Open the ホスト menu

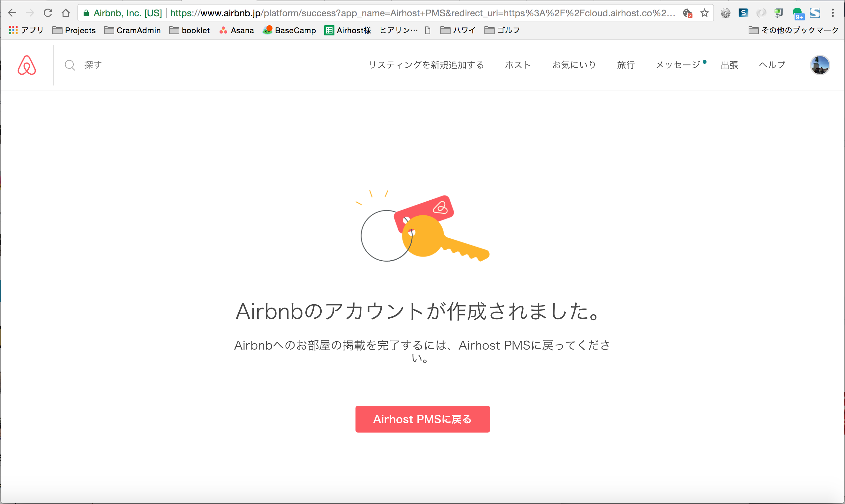[518, 65]
